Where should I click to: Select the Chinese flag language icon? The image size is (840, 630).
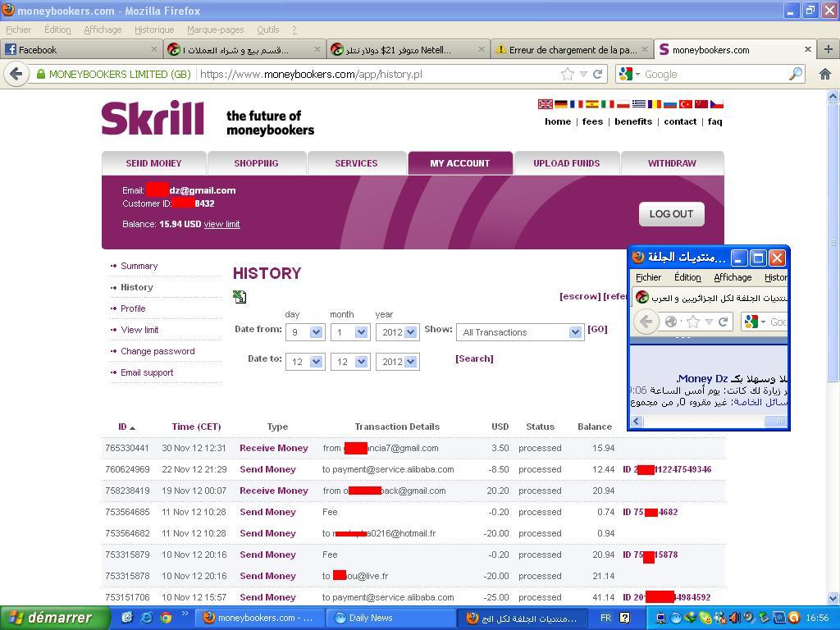point(701,104)
